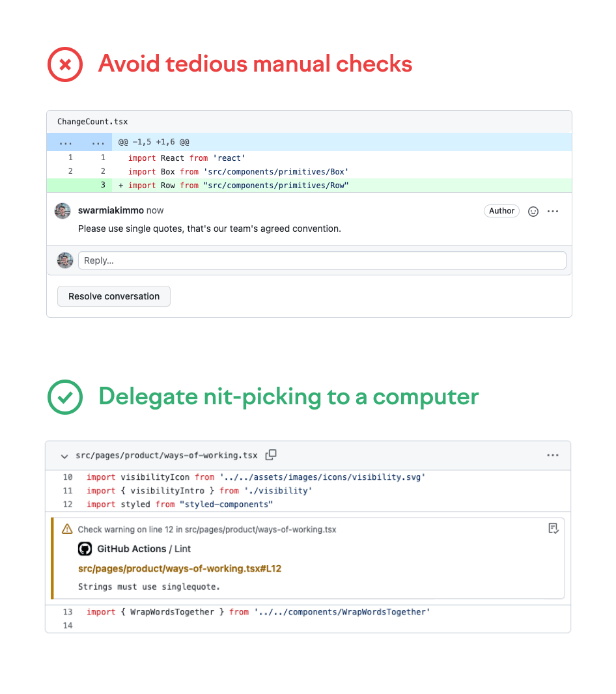Click the Lint check name link
616x694 pixels.
pos(183,549)
